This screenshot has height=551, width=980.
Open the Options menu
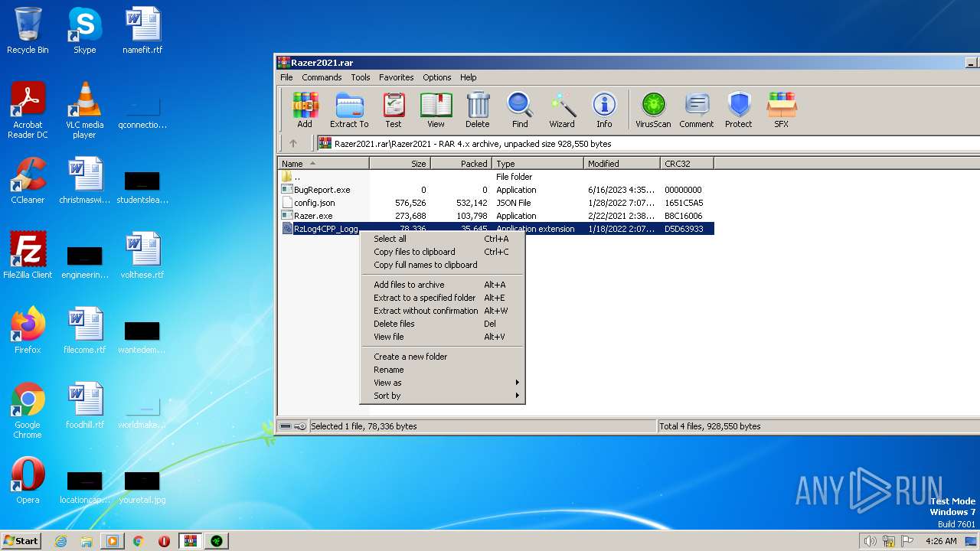pyautogui.click(x=436, y=77)
